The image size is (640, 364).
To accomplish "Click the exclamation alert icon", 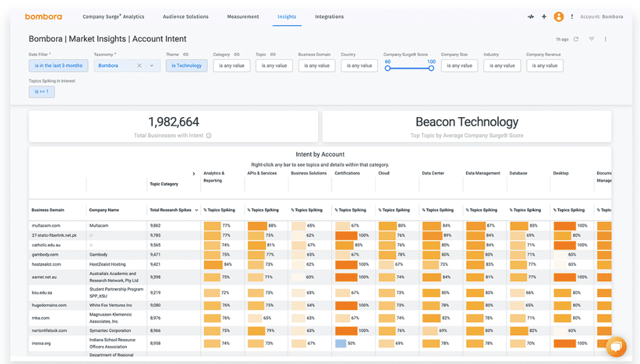I will [x=572, y=17].
